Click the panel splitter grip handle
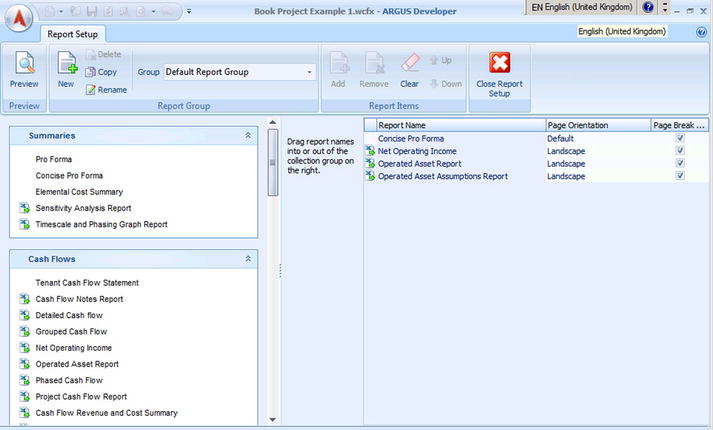 [280, 271]
